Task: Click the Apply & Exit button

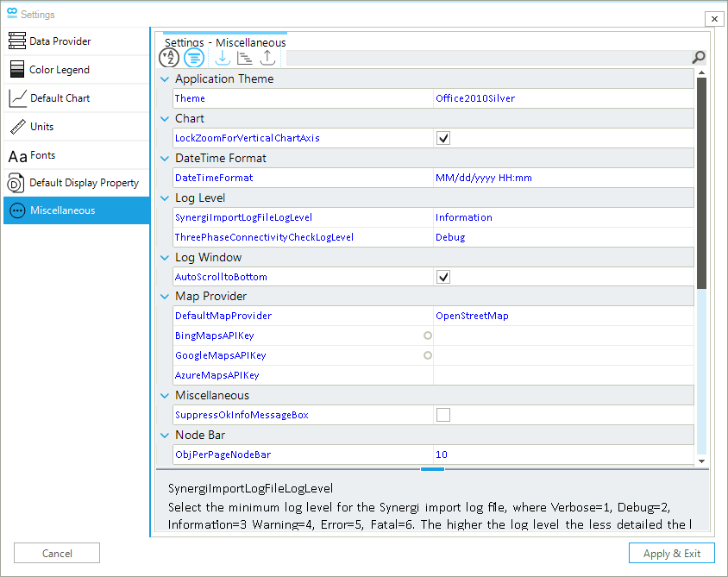Action: coord(671,553)
